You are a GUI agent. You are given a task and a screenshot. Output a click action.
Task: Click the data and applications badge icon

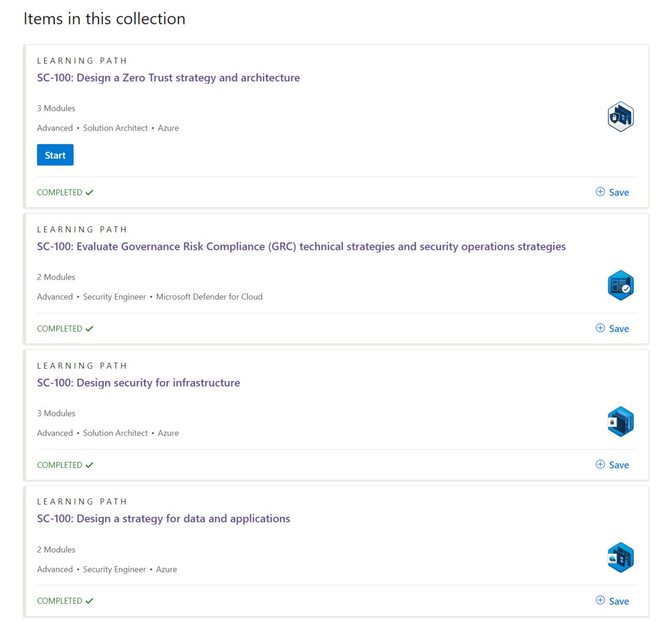[x=620, y=558]
